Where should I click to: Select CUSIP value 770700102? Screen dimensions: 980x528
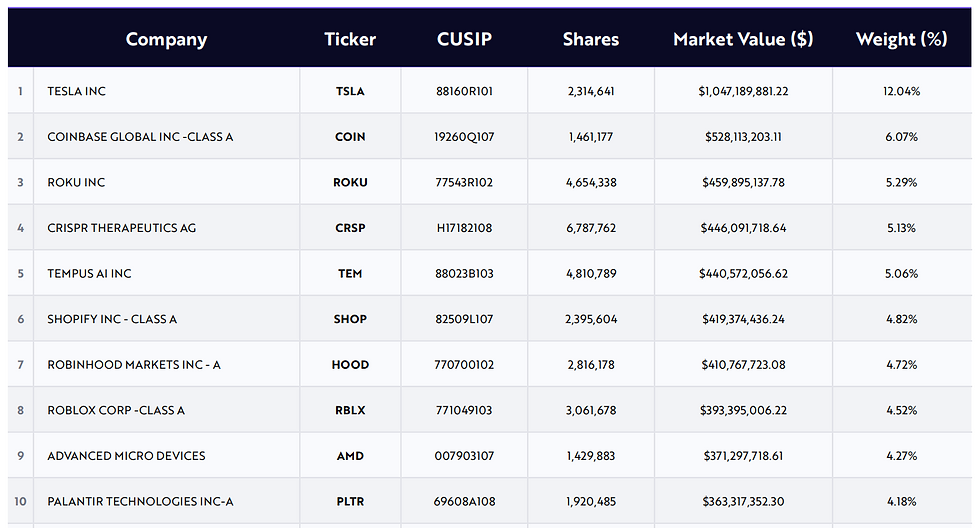pyautogui.click(x=464, y=365)
